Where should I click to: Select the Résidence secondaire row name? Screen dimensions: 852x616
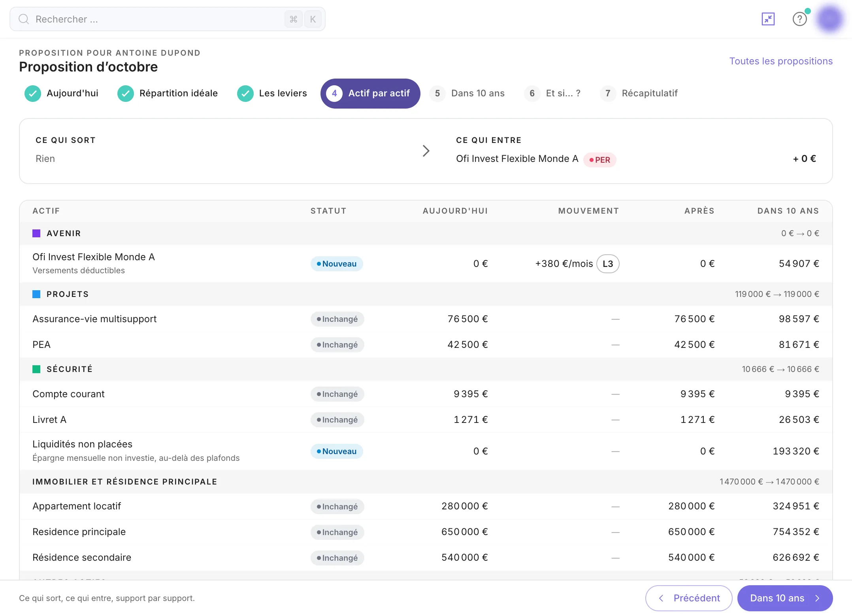(x=82, y=558)
